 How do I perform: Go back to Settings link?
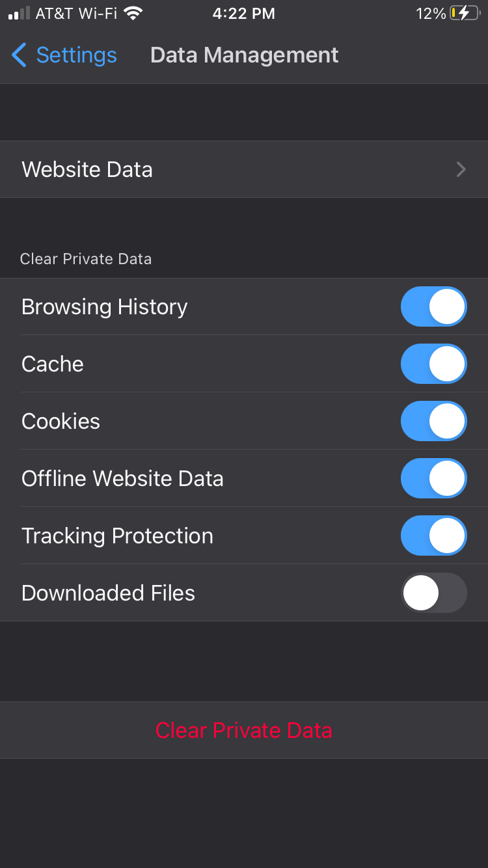point(76,55)
